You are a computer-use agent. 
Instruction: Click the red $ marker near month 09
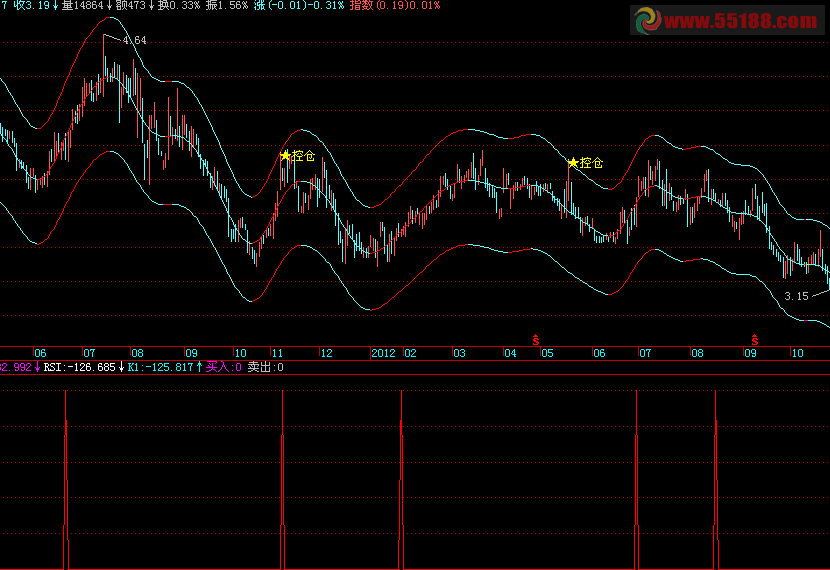tap(754, 341)
